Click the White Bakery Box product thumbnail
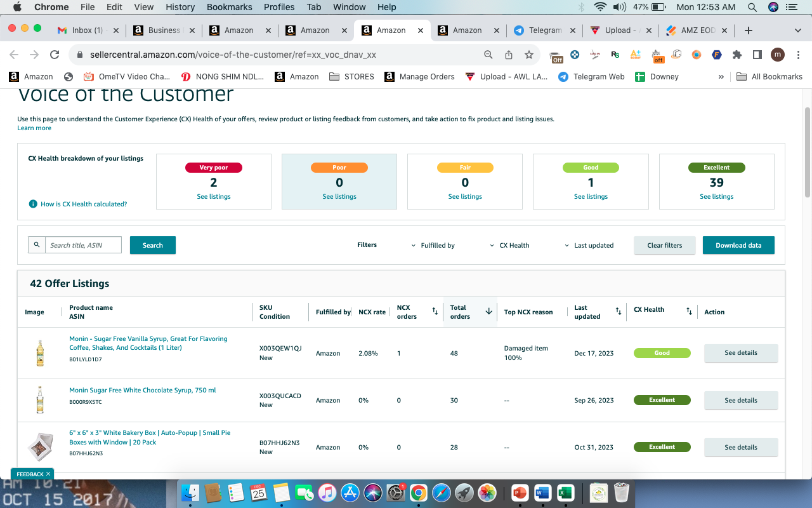This screenshot has height=508, width=812. click(40, 447)
